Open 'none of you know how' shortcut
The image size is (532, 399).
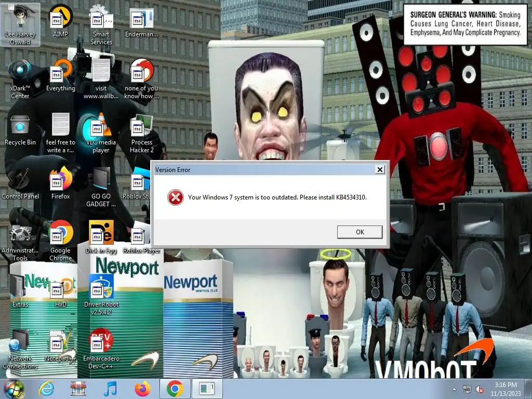click(x=141, y=79)
